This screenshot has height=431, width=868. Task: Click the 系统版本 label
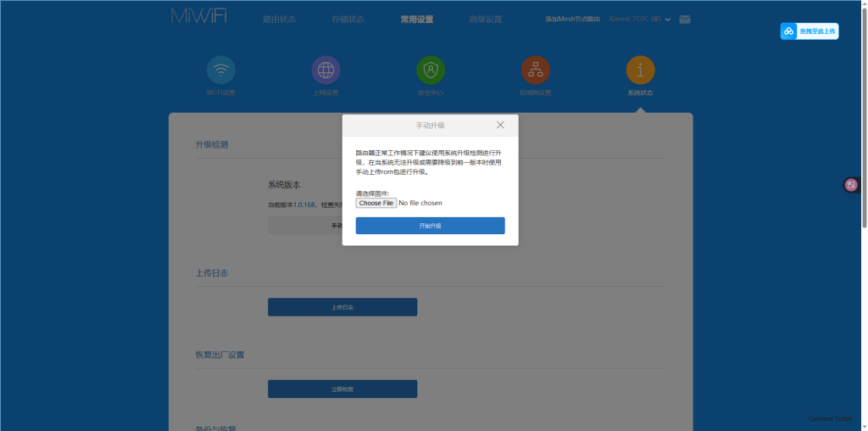point(285,185)
